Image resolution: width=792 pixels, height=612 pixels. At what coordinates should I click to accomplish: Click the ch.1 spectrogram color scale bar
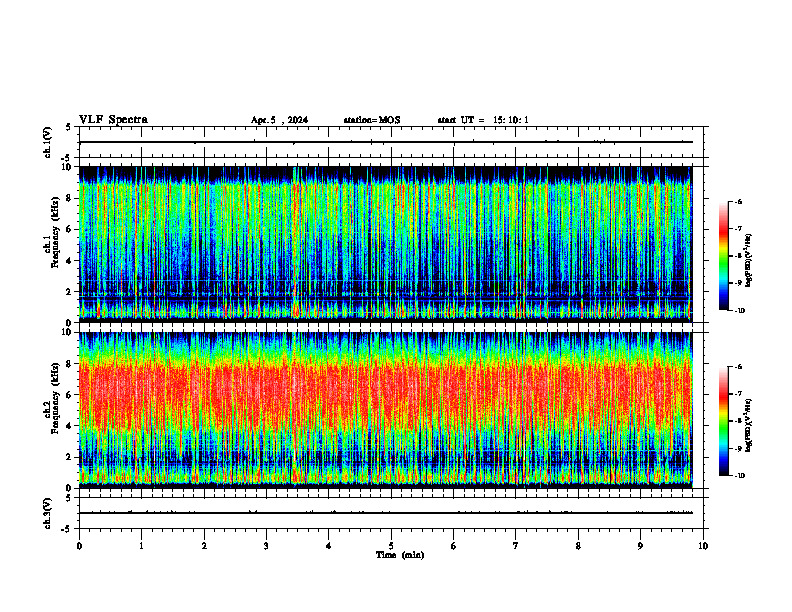723,256
